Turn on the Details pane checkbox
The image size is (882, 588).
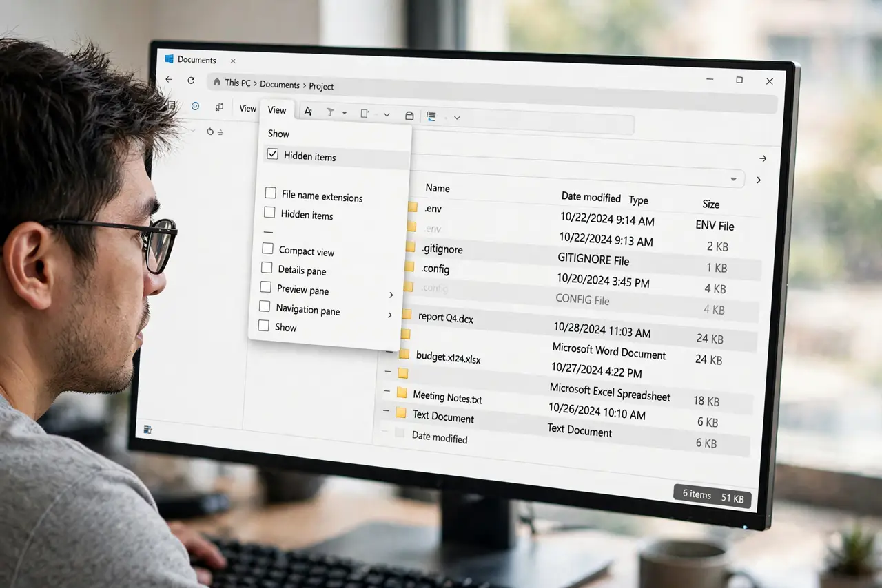pyautogui.click(x=267, y=268)
